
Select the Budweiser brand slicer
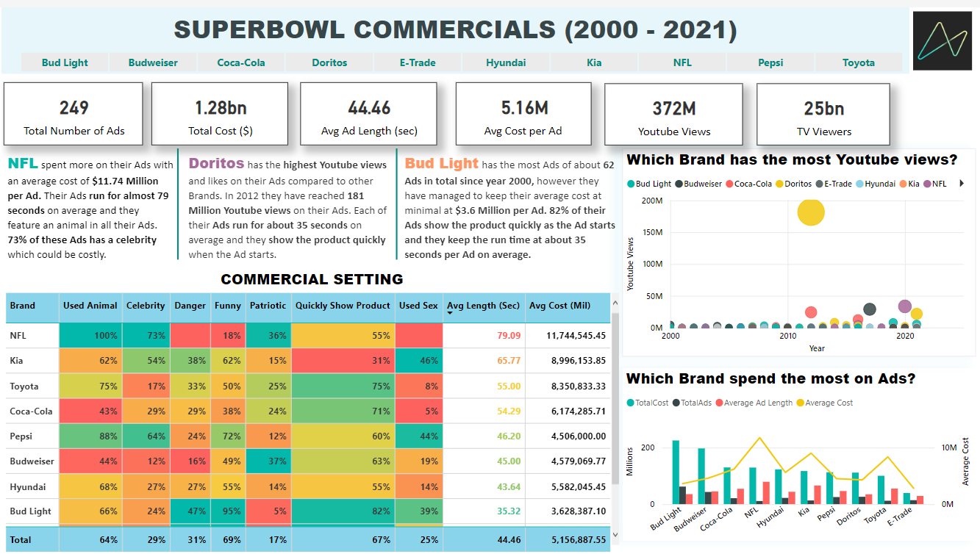coord(153,62)
